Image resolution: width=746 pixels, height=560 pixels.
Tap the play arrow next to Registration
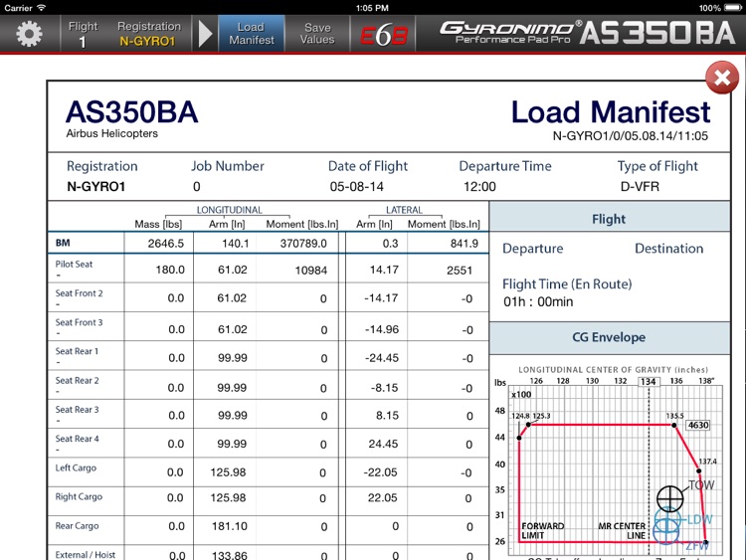205,34
